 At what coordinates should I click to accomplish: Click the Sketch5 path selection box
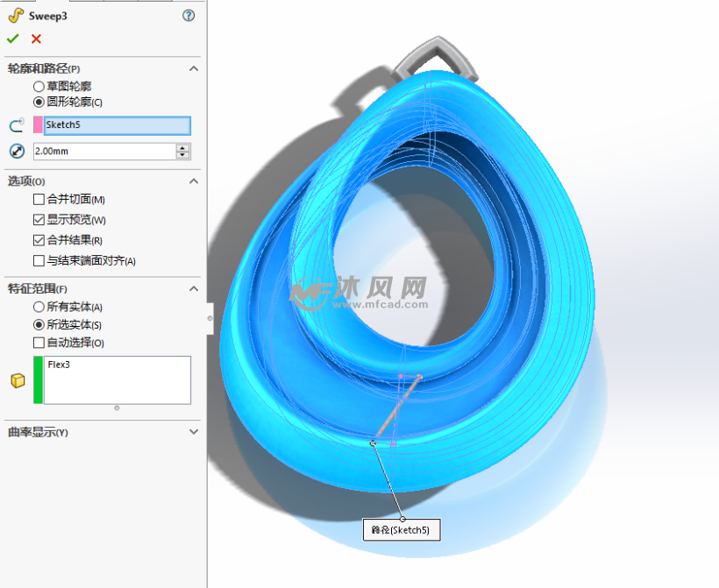click(117, 125)
